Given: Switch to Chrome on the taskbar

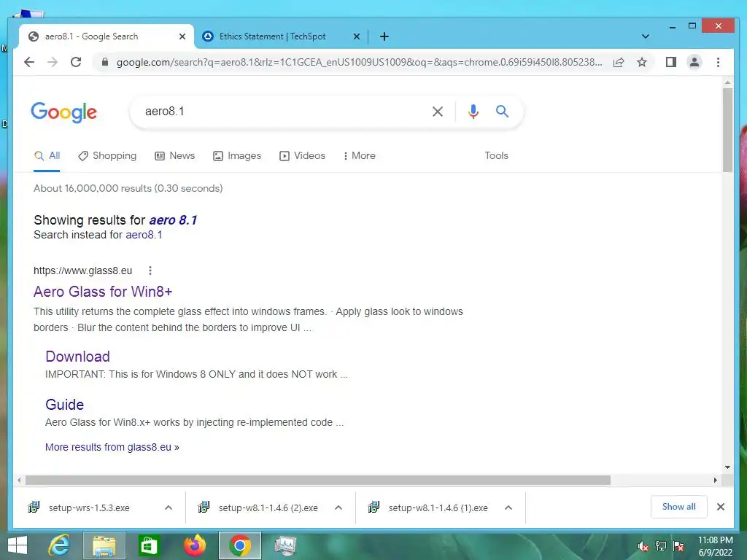Looking at the screenshot, I should click(x=239, y=545).
